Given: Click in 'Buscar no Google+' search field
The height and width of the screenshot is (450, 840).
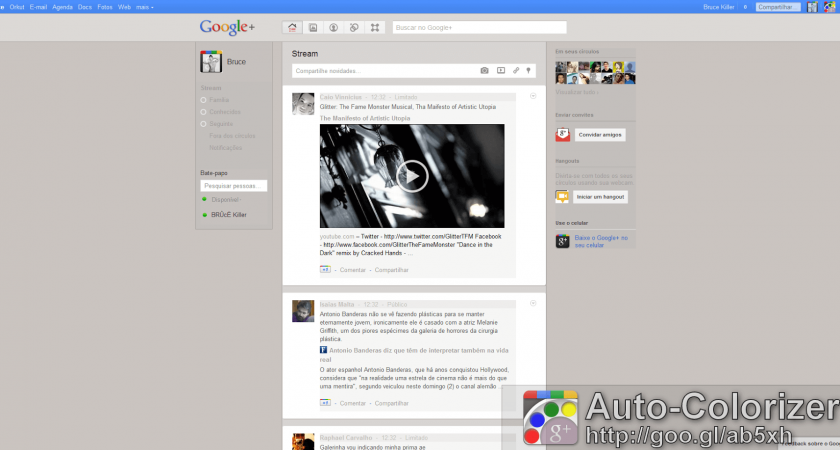Looking at the screenshot, I should coord(479,27).
